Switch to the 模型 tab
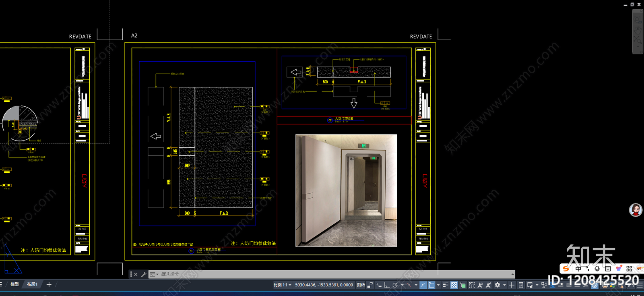The image size is (644, 296). 14,284
